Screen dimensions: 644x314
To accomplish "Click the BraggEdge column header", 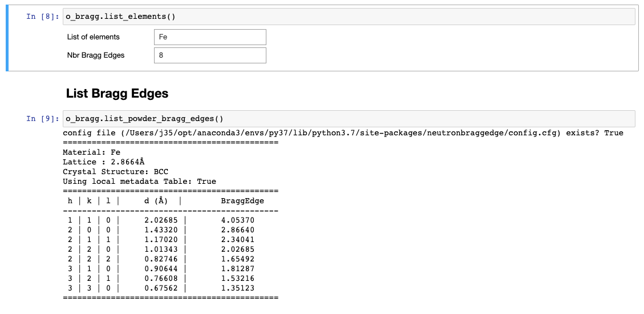I will 242,201.
